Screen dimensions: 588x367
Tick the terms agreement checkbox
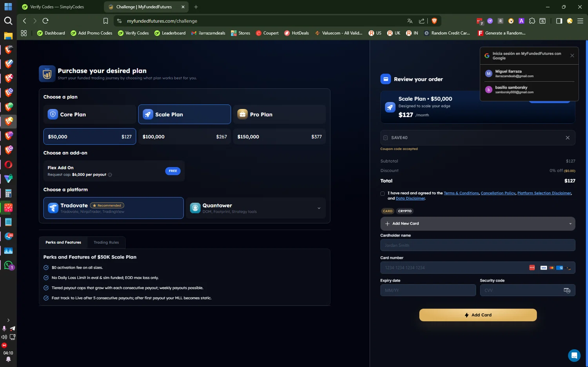383,193
